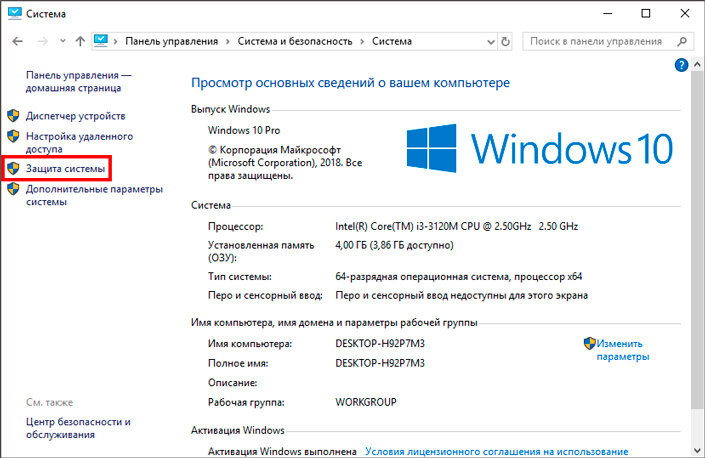The image size is (705, 458).
Task: Click the Intel Core i3-3120M processor value
Action: click(456, 226)
